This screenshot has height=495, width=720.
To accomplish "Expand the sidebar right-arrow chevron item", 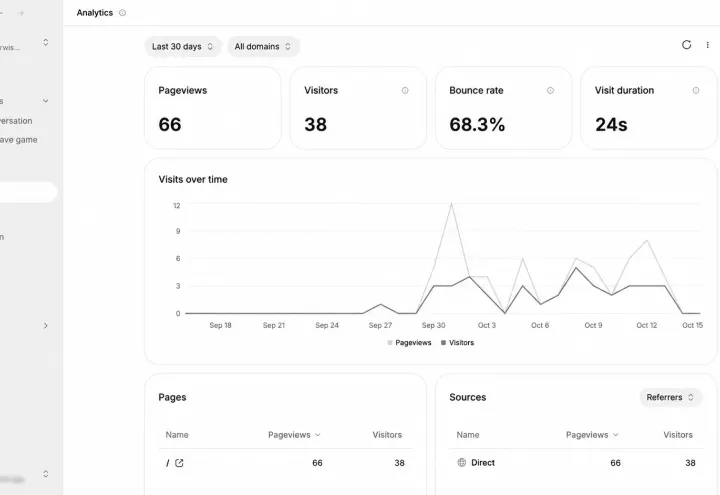I will point(45,326).
